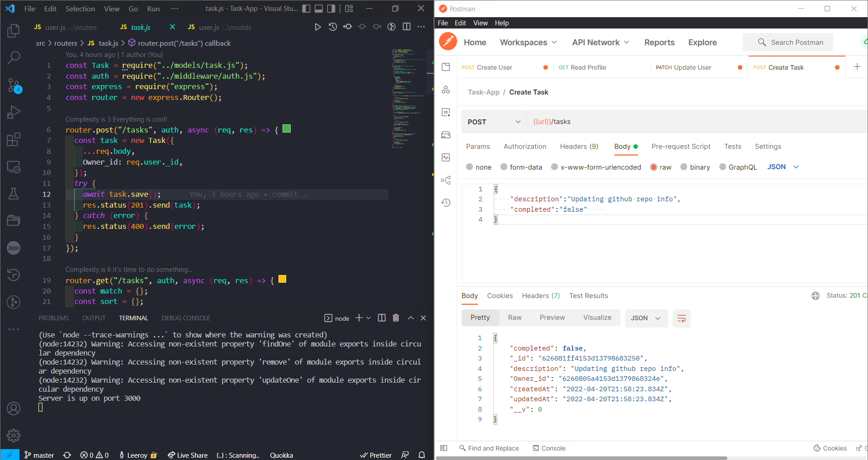The width and height of the screenshot is (868, 460).
Task: Open Mock Servers panel in Postman
Action: (446, 135)
